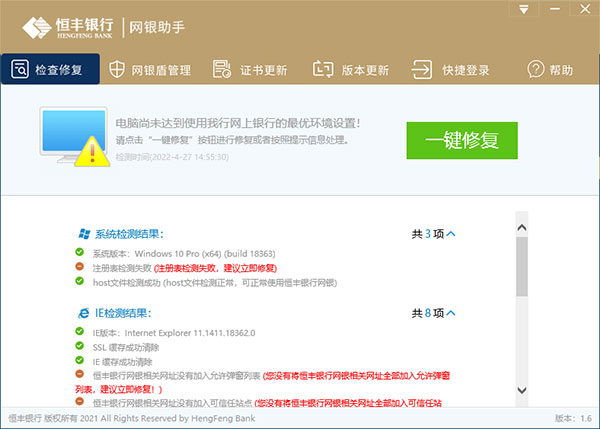The image size is (600, 429).
Task: Click the 版本: 1.6 status text
Action: coord(573,418)
